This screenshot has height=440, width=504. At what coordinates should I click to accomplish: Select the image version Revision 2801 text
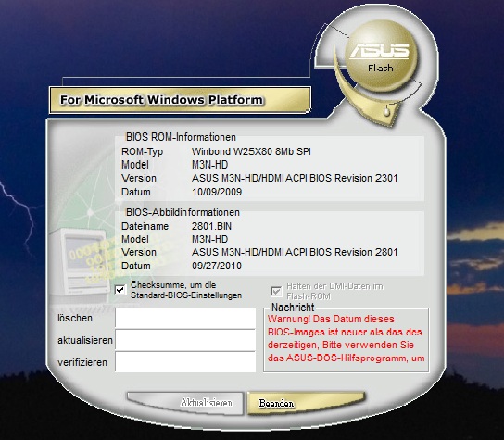295,252
